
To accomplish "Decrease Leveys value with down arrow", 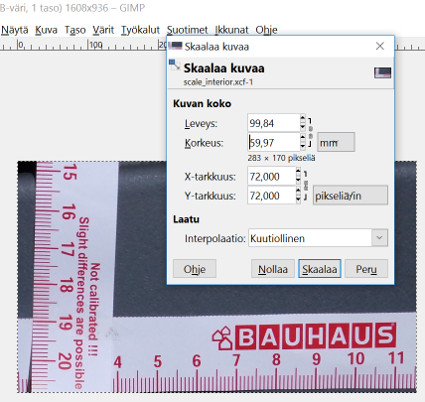I will (302, 127).
